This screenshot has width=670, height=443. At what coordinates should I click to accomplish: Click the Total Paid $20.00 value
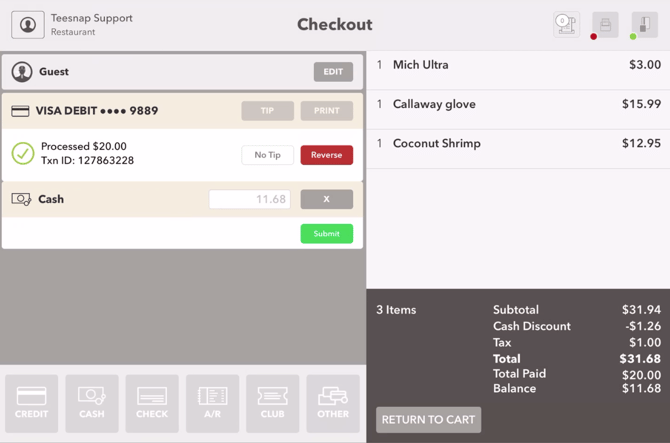point(641,375)
